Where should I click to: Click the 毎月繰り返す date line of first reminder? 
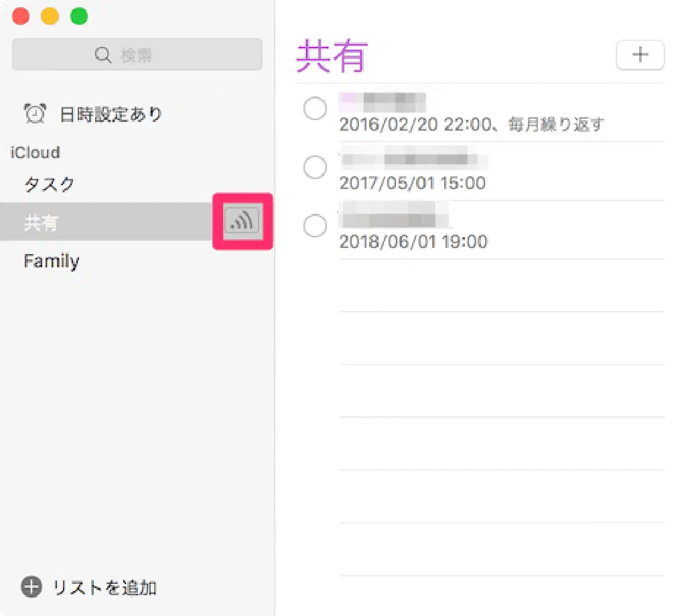[x=472, y=125]
